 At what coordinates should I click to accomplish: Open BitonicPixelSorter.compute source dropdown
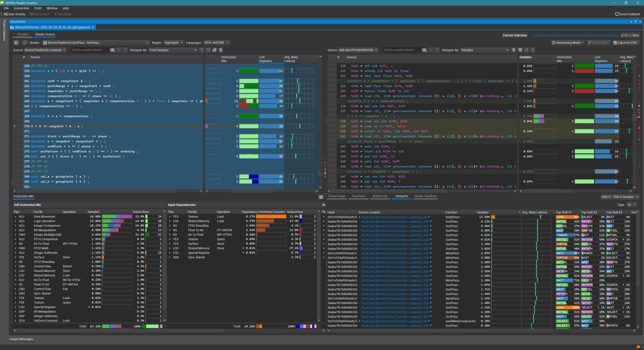tap(46, 50)
